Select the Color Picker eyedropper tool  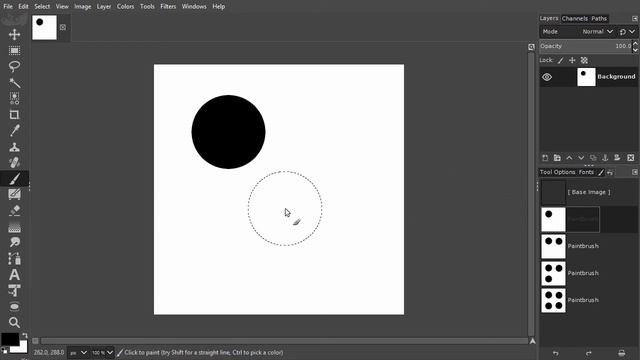[14, 131]
